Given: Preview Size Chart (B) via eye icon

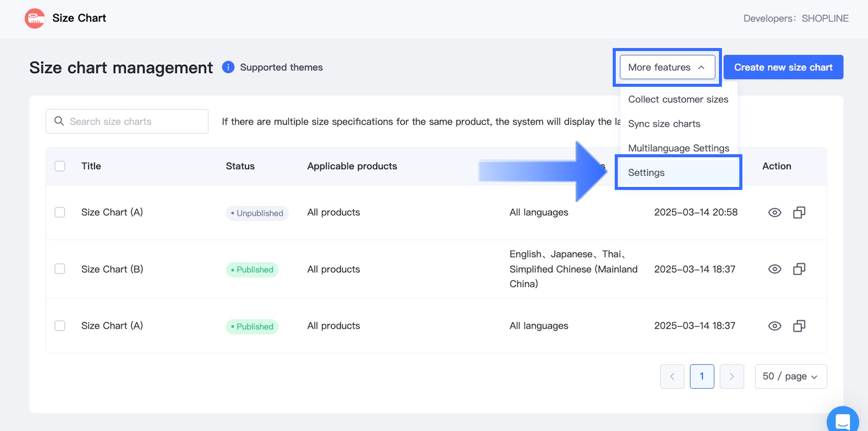Looking at the screenshot, I should pyautogui.click(x=775, y=269).
